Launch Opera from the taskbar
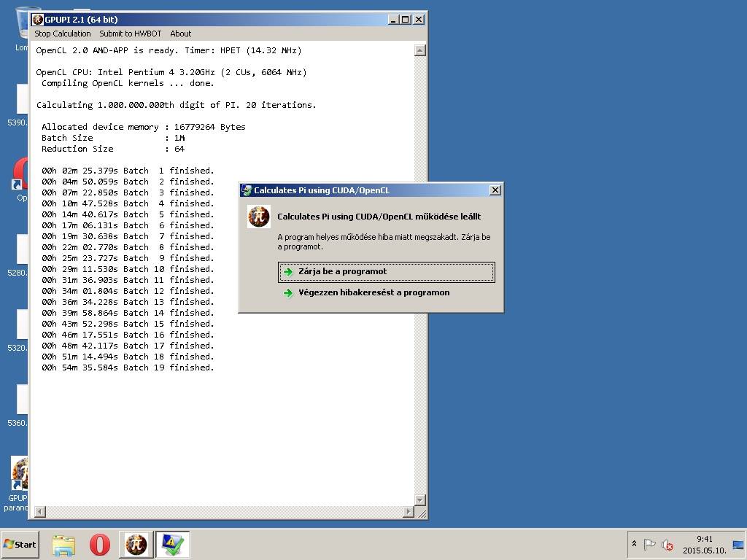Screen dimensions: 747x560 (x=99, y=545)
